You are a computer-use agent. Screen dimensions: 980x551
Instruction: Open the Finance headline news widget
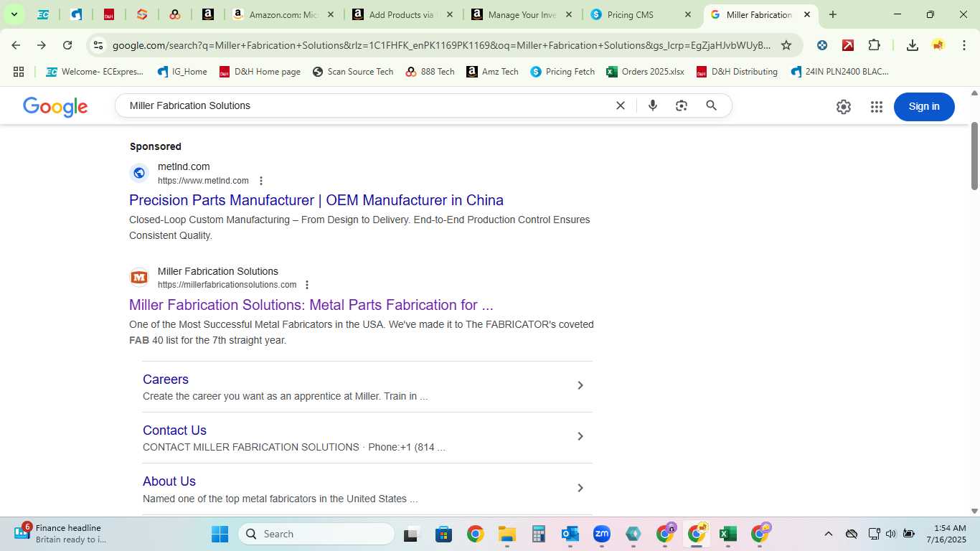tap(61, 534)
